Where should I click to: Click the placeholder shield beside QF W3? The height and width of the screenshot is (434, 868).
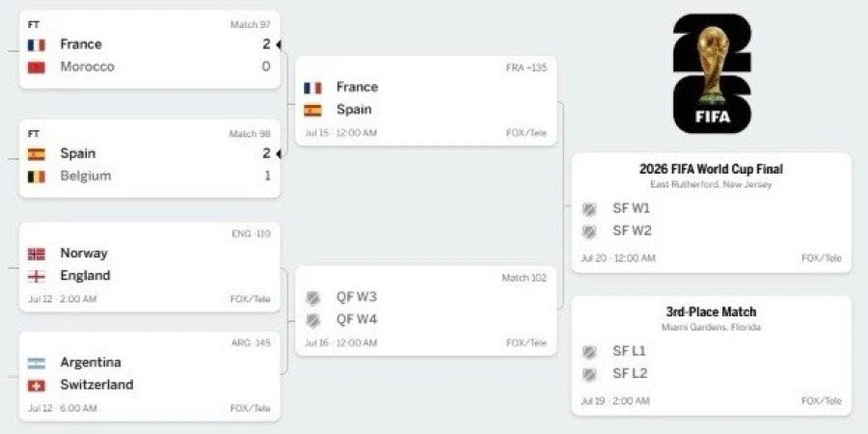point(313,298)
